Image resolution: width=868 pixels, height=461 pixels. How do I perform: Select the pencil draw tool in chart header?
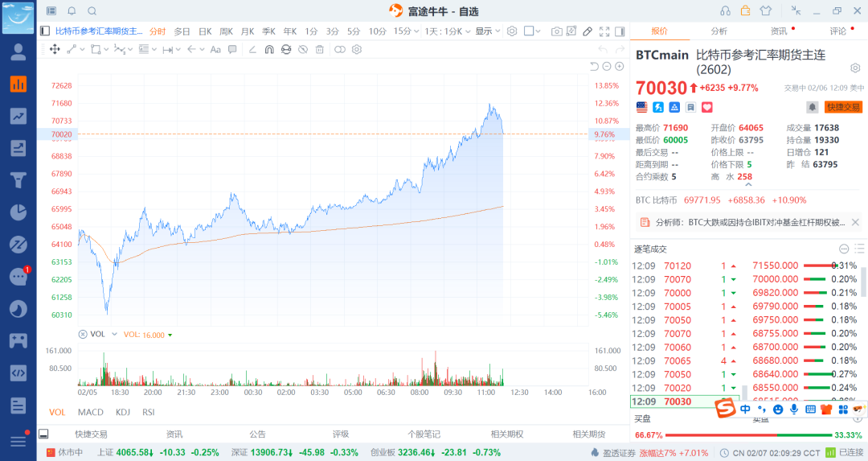pyautogui.click(x=588, y=31)
